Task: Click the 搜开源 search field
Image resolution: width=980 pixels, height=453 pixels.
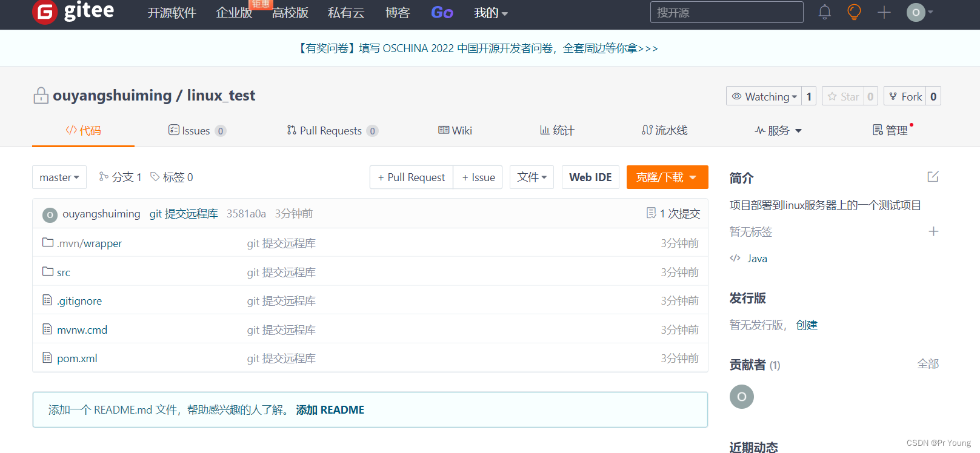Action: [727, 12]
